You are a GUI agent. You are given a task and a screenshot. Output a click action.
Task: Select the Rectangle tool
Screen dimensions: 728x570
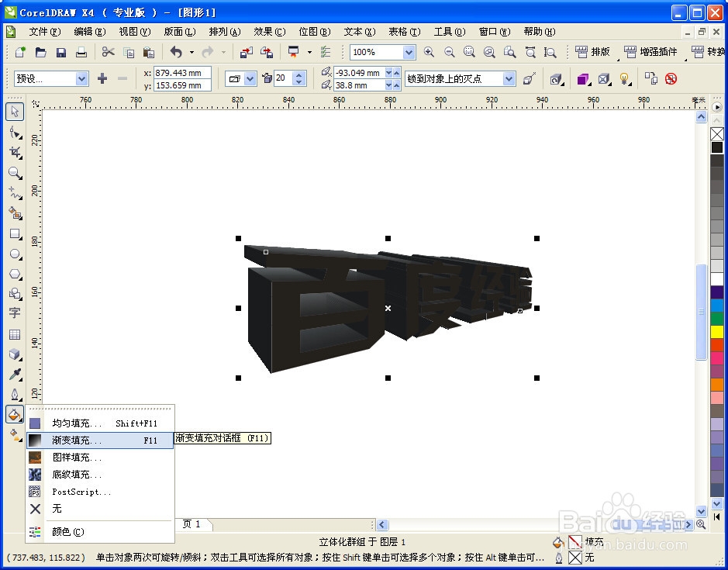[15, 233]
